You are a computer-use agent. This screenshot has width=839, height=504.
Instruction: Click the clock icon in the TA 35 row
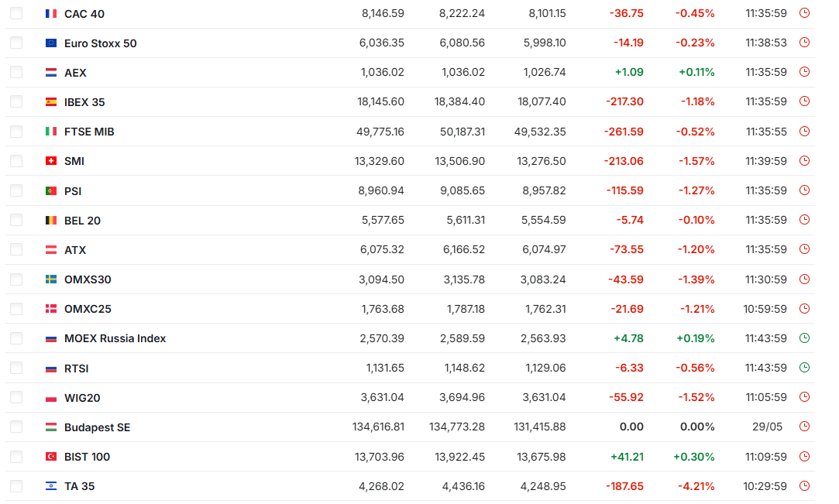[x=804, y=486]
